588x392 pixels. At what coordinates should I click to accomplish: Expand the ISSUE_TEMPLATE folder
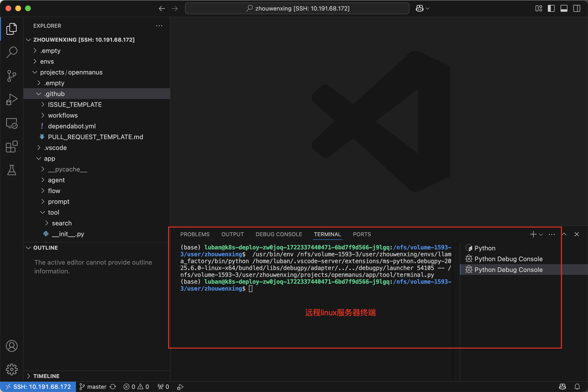[97, 105]
